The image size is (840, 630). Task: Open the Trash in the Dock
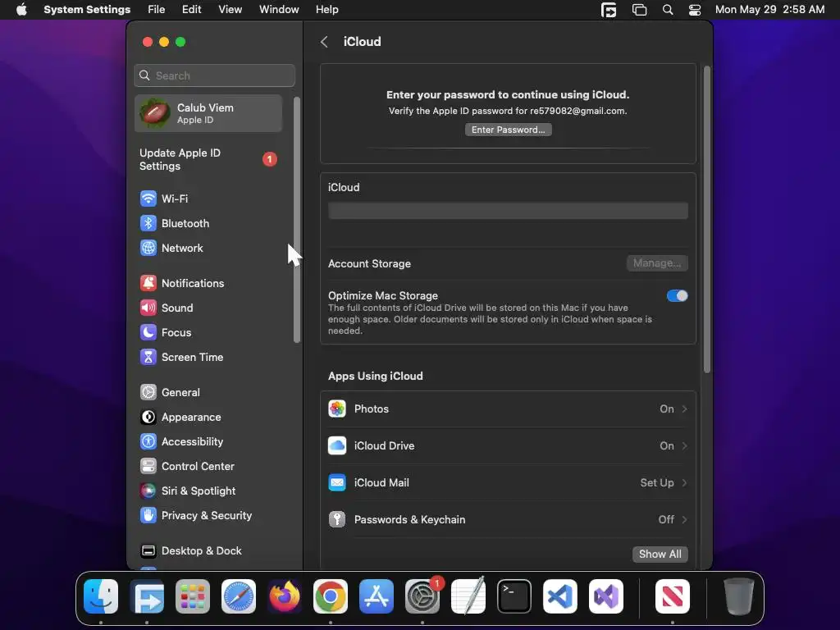click(739, 596)
